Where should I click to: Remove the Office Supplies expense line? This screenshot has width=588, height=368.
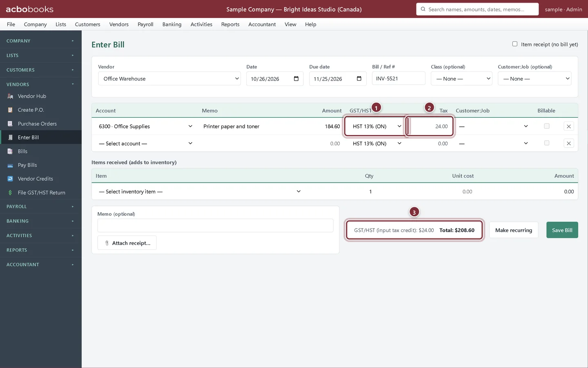568,126
